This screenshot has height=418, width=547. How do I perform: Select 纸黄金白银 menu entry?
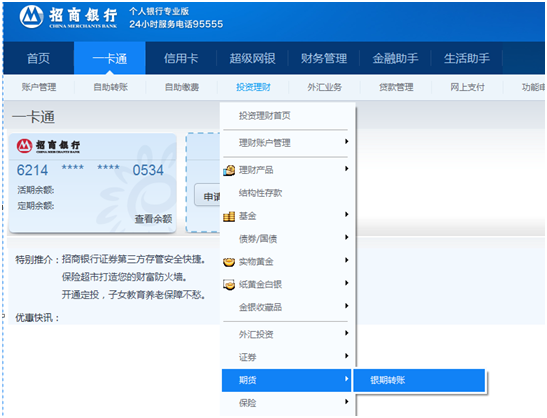click(x=286, y=285)
